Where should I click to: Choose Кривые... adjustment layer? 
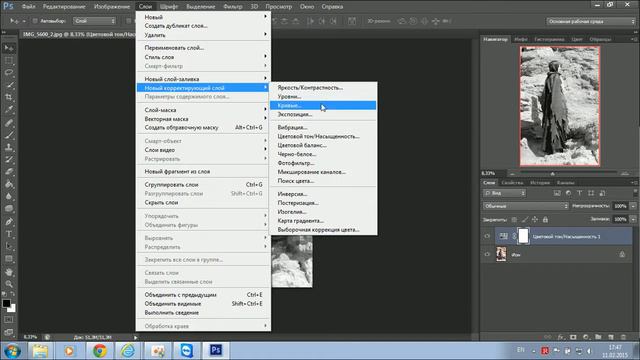pyautogui.click(x=323, y=105)
